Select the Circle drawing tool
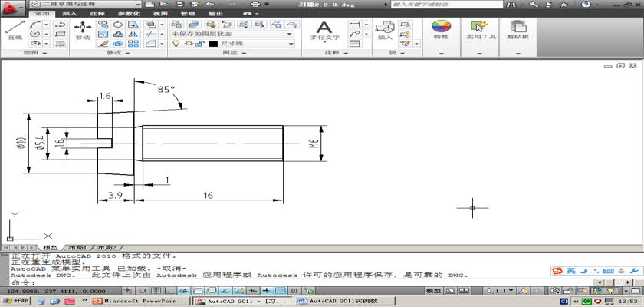This screenshot has width=644, height=307. (35, 34)
